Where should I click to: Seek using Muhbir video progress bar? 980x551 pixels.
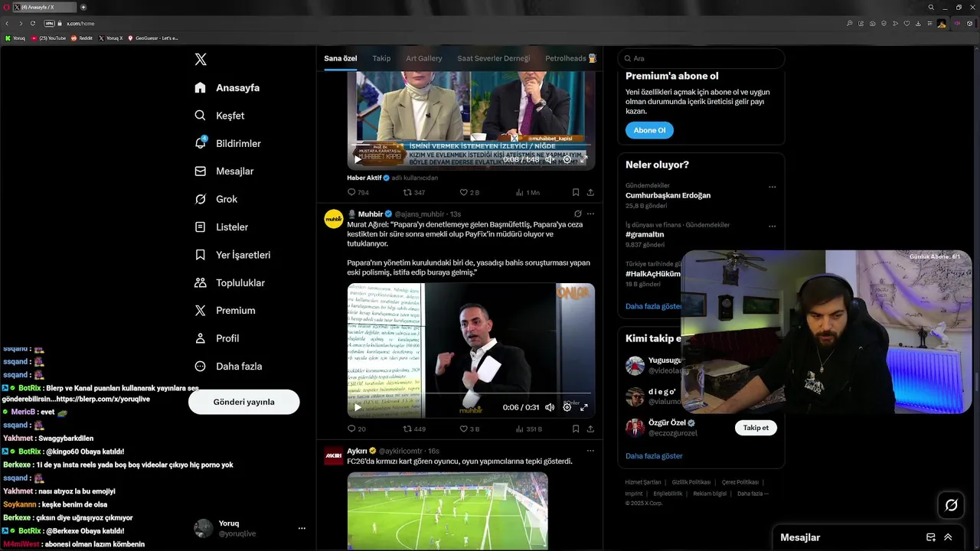471,394
